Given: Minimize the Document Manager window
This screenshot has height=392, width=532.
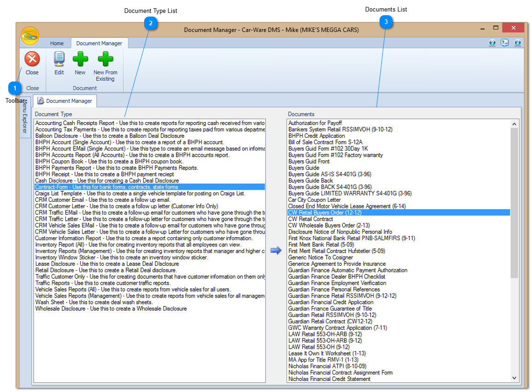Looking at the screenshot, I should pyautogui.click(x=482, y=29).
